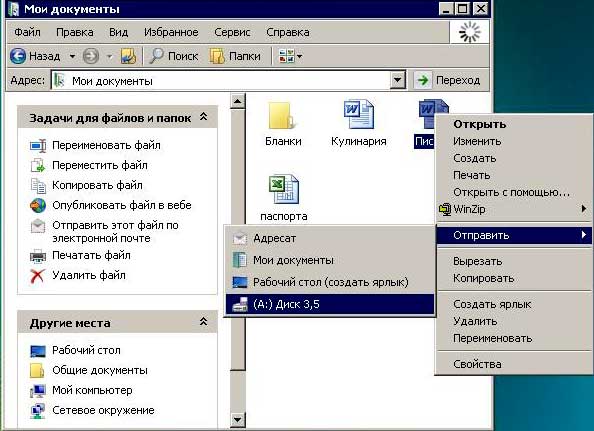
Task: Click the Views icon in toolbar
Action: pyautogui.click(x=286, y=56)
